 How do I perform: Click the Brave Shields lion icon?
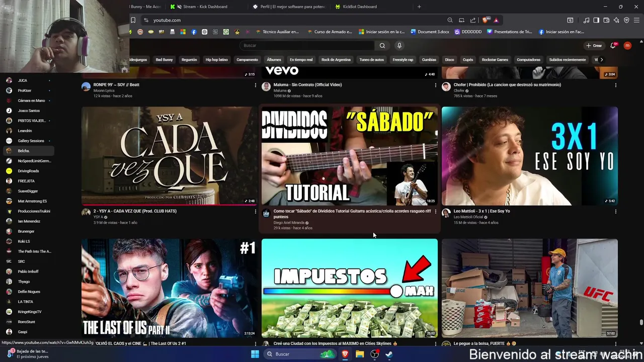[485, 20]
